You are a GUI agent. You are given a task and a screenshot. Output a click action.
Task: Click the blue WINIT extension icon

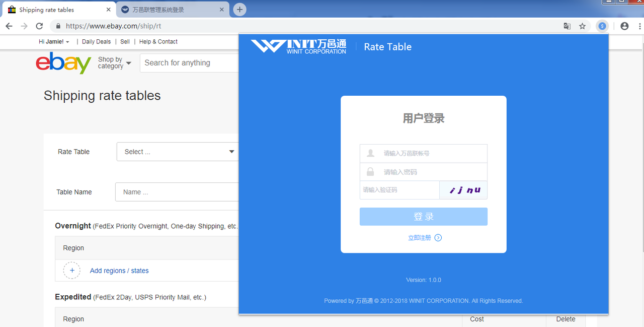602,26
